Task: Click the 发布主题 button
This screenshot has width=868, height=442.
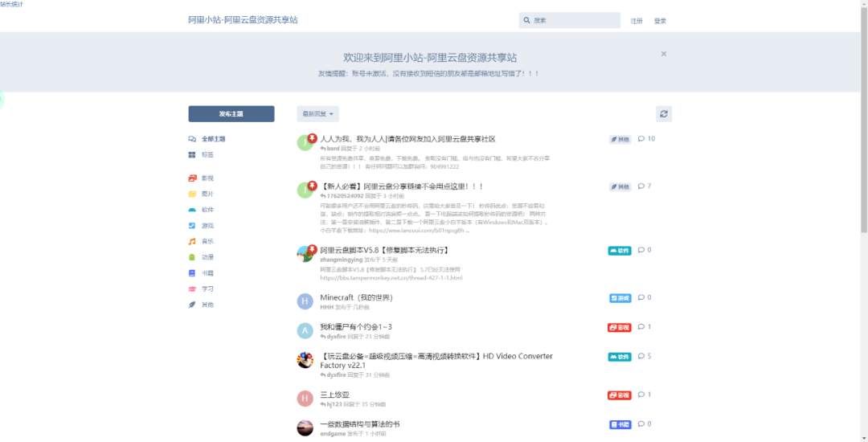Action: [231, 114]
